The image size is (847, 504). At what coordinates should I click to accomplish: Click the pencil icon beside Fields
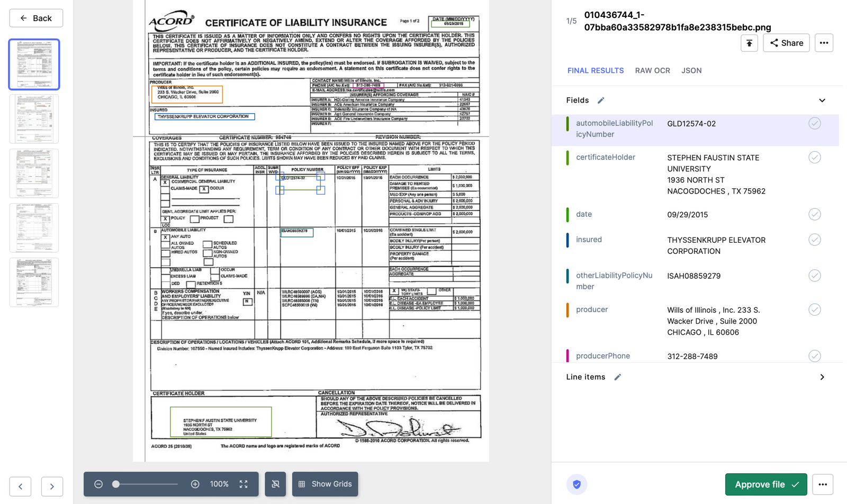click(x=601, y=100)
